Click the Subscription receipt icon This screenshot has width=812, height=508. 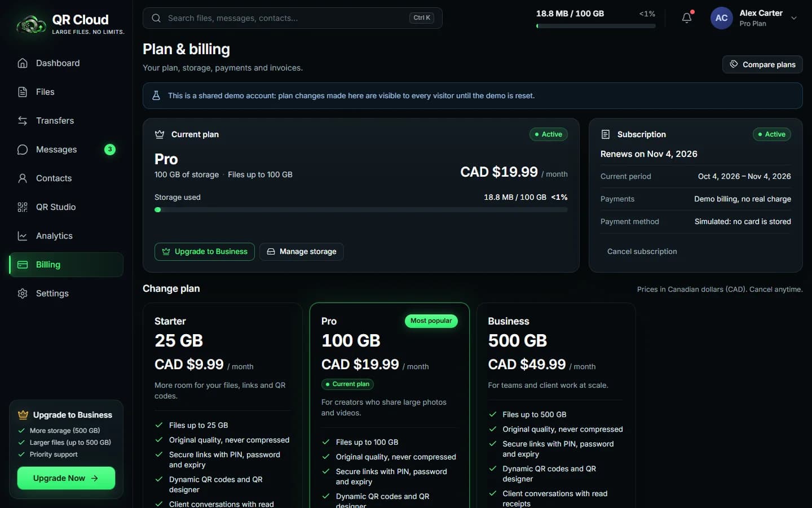click(x=606, y=134)
